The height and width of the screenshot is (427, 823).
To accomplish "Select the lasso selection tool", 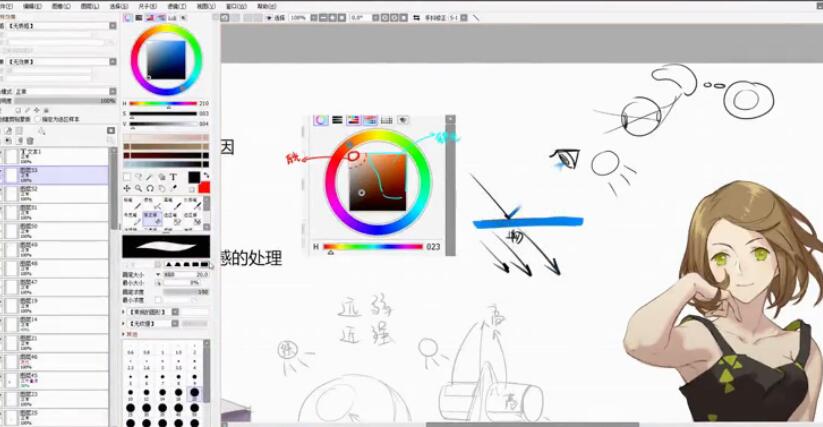I will [x=139, y=177].
